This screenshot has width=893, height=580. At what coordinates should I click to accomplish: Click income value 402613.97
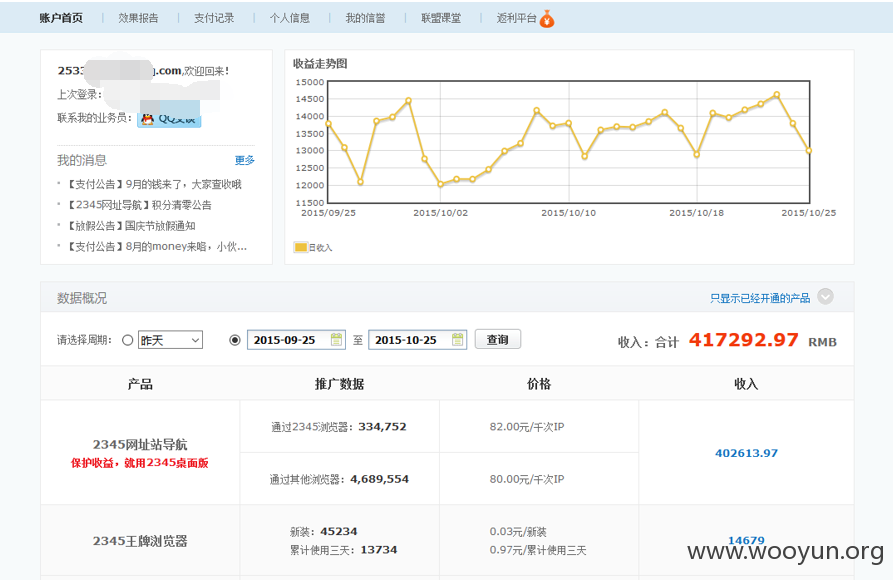(x=746, y=454)
